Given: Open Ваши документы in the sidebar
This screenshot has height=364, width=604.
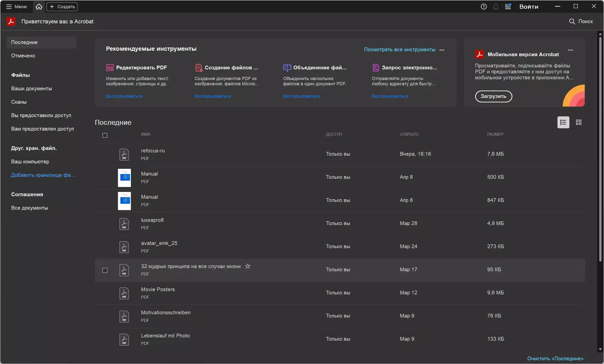Looking at the screenshot, I should [x=31, y=89].
